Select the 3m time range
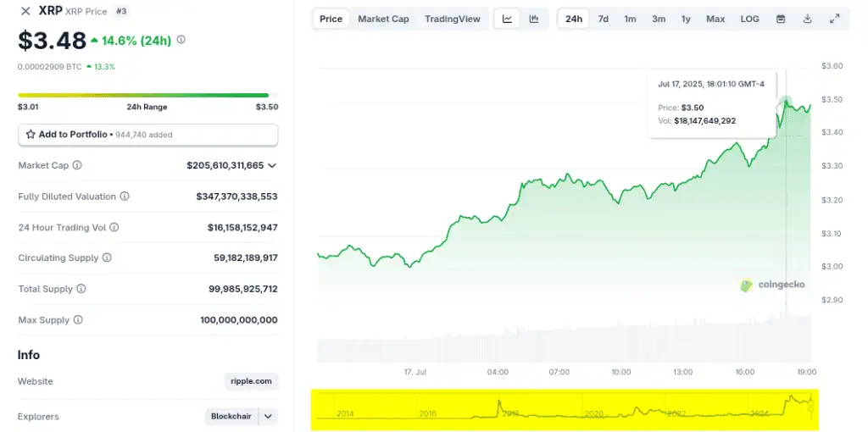Screen dimensions: 868x432 (x=658, y=19)
